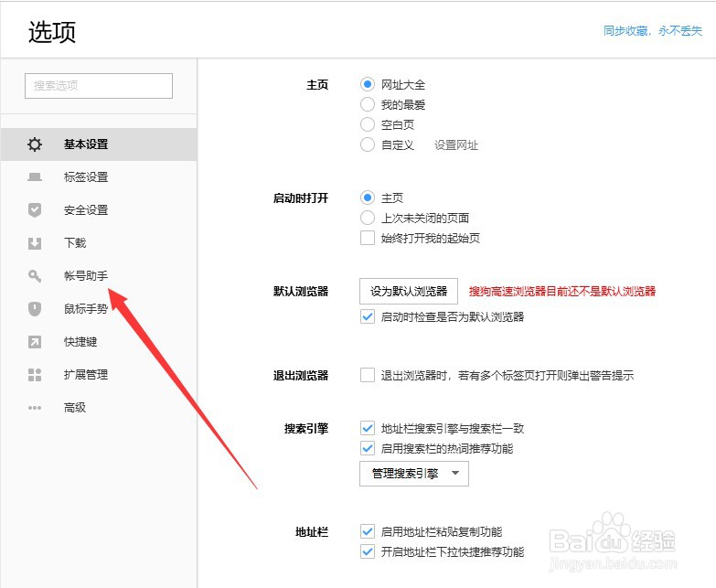Click the 地址栏 section label
Screen dimensions: 716x588
pyautogui.click(x=312, y=532)
